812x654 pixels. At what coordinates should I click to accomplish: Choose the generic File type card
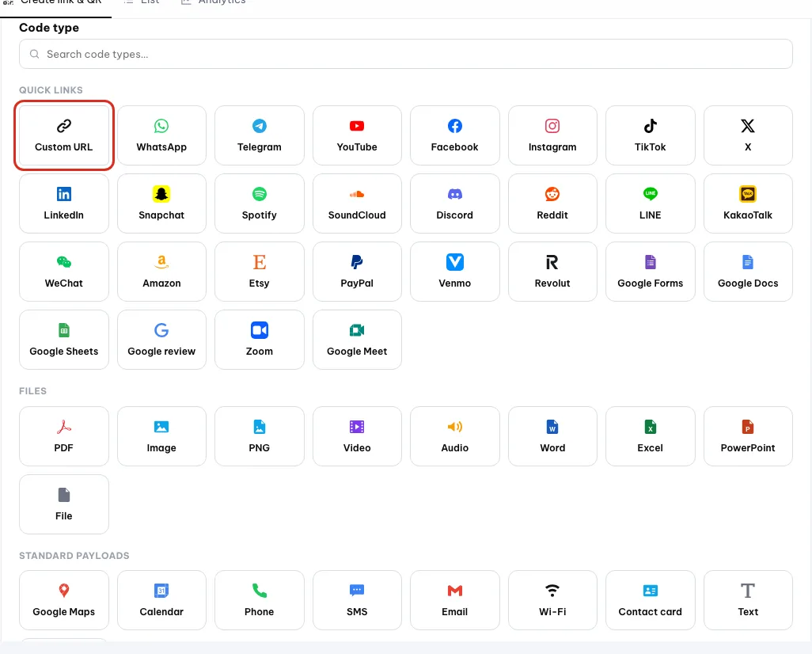point(63,504)
